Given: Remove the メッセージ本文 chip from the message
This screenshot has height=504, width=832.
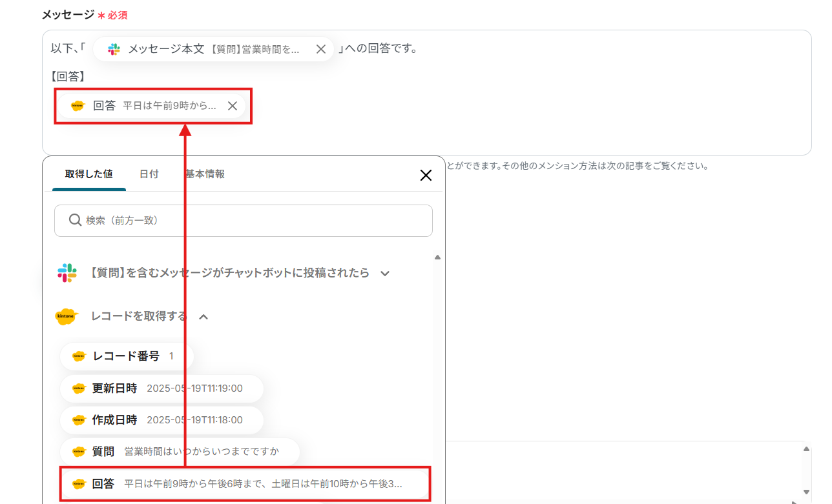Looking at the screenshot, I should click(320, 49).
